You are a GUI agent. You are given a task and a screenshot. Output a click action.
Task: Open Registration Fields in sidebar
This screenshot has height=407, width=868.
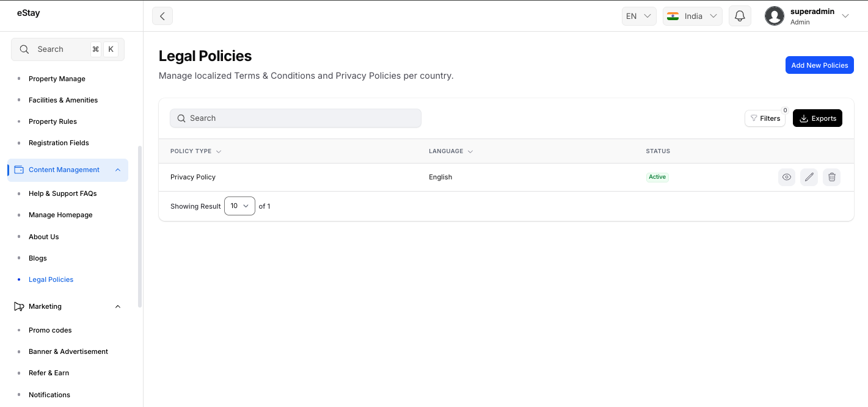coord(59,143)
